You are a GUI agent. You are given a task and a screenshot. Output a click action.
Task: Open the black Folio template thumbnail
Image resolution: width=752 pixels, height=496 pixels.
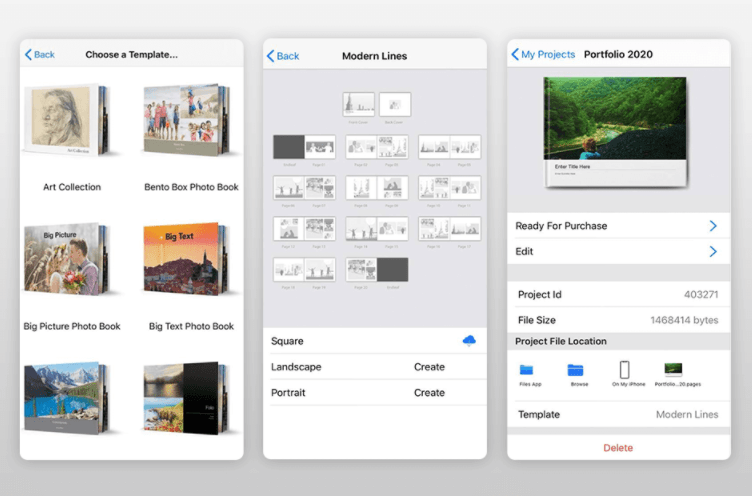pos(187,398)
